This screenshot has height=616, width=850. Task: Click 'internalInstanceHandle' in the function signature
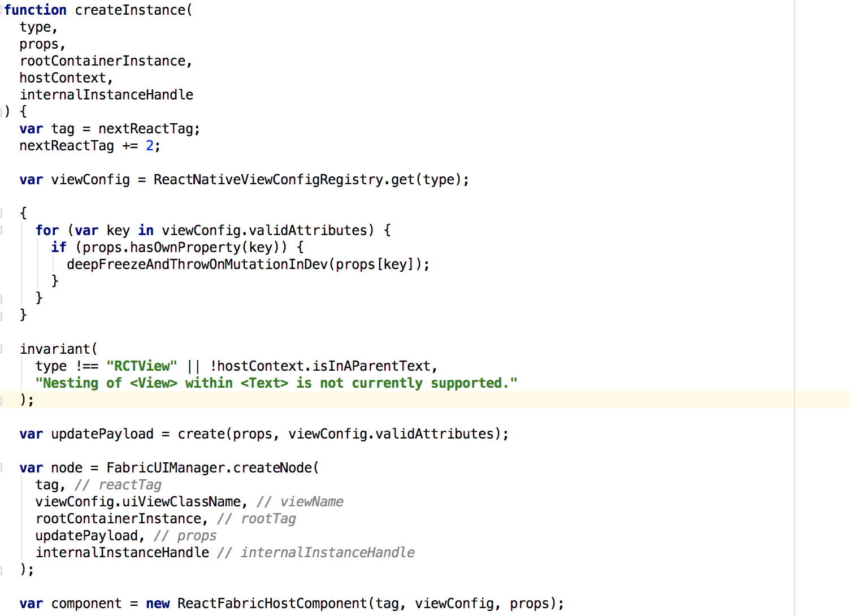[106, 95]
